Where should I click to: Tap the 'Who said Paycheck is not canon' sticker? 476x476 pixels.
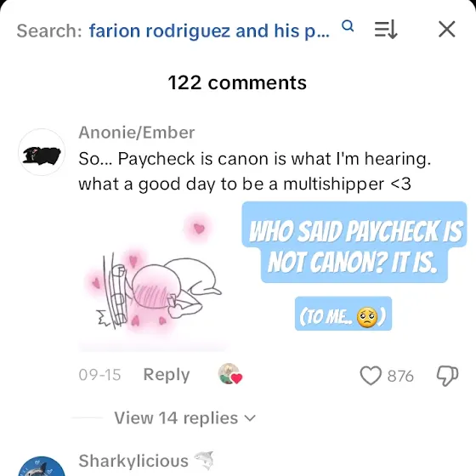click(354, 242)
